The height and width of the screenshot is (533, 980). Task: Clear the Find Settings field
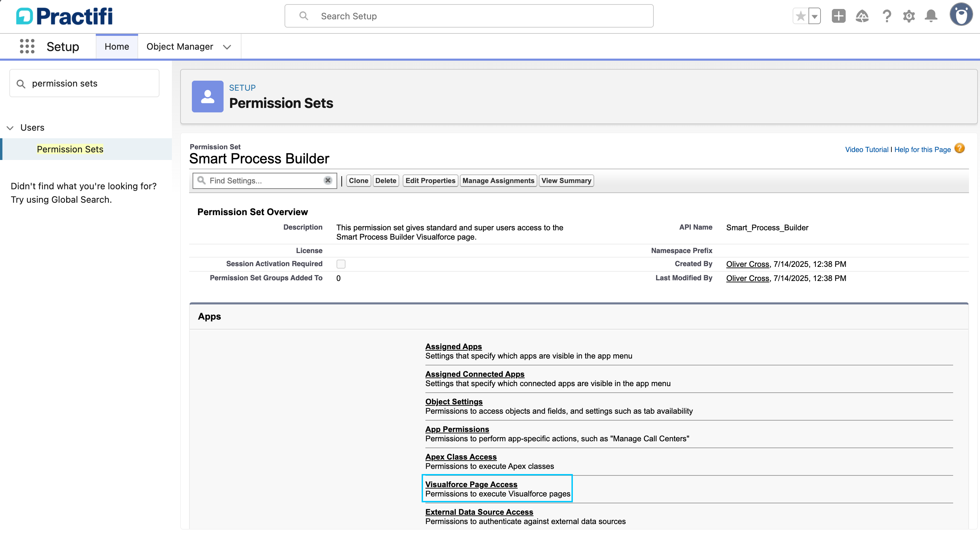click(328, 180)
